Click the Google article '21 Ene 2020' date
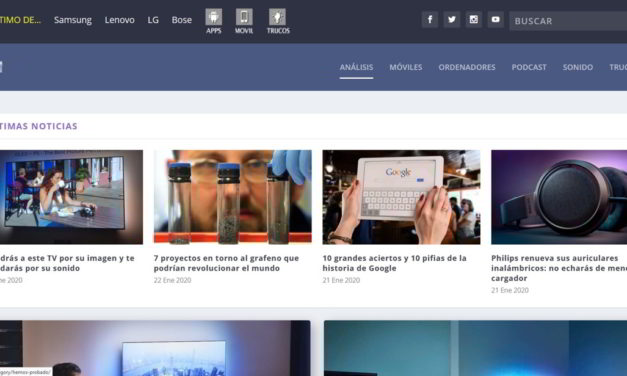 click(341, 280)
